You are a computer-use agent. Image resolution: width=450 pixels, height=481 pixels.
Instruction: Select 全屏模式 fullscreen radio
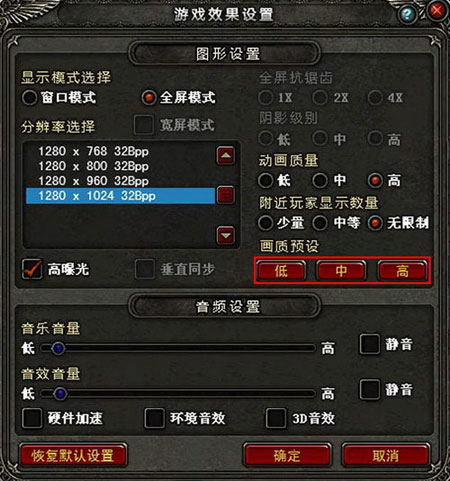[x=149, y=98]
